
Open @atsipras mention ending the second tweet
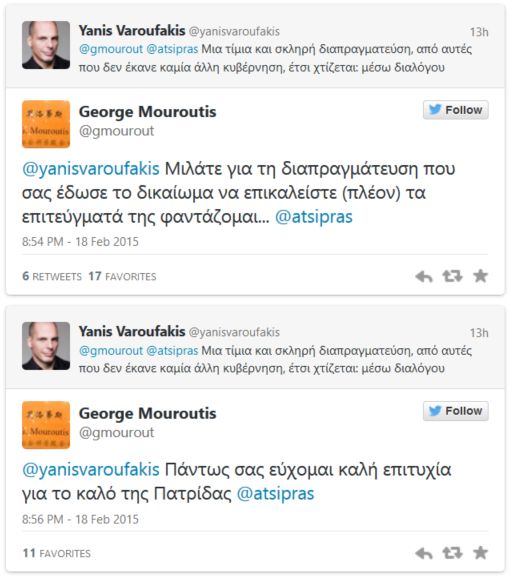point(275,494)
